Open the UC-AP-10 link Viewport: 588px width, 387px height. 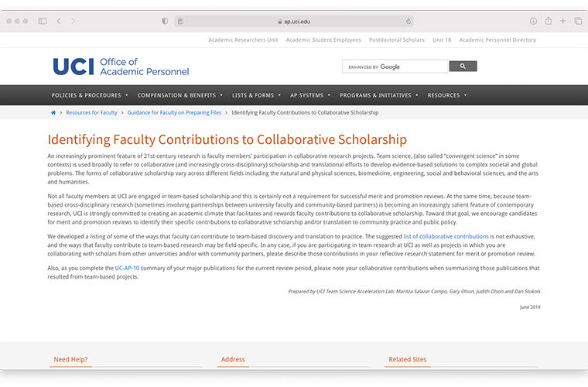click(128, 268)
